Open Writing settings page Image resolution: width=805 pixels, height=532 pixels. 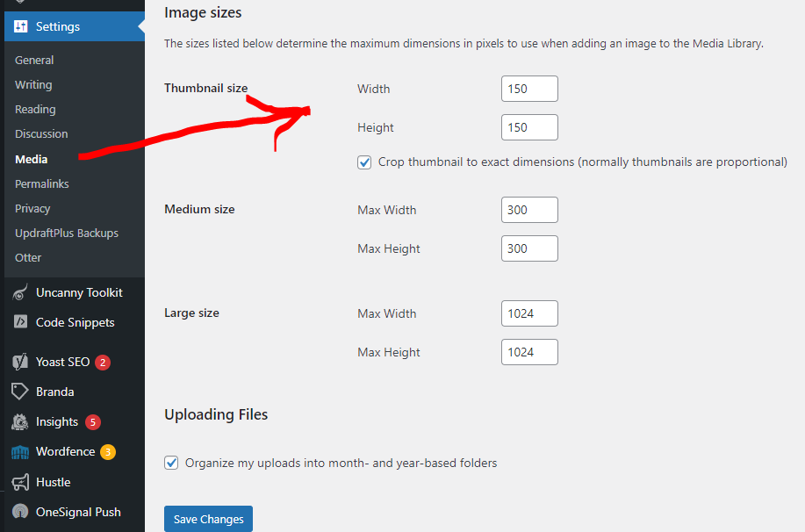coord(33,85)
